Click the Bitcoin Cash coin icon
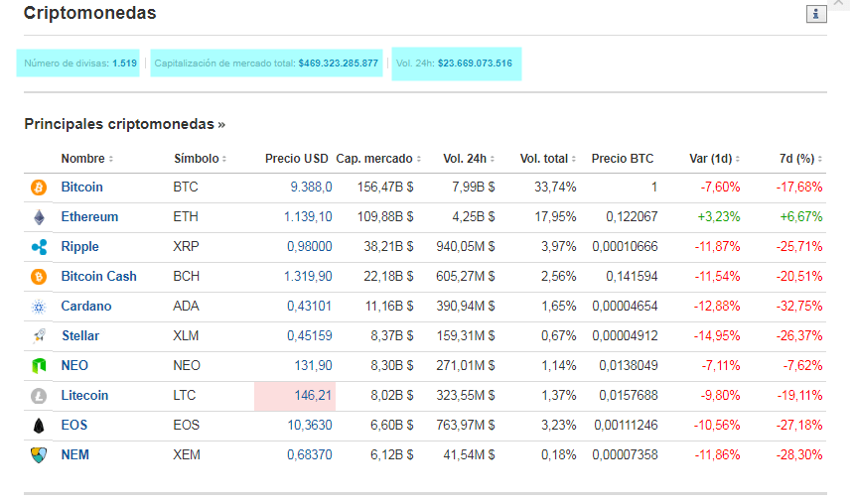This screenshot has width=853, height=504. click(x=39, y=277)
